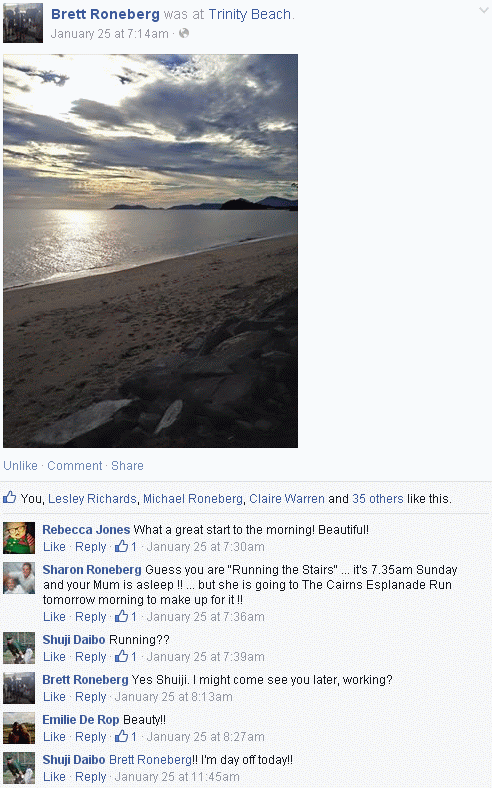
Task: Open the post options chevron at top right
Action: tap(484, 11)
